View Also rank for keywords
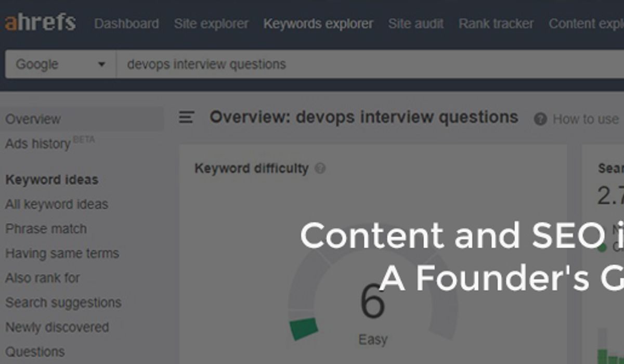The image size is (624, 364). [43, 278]
